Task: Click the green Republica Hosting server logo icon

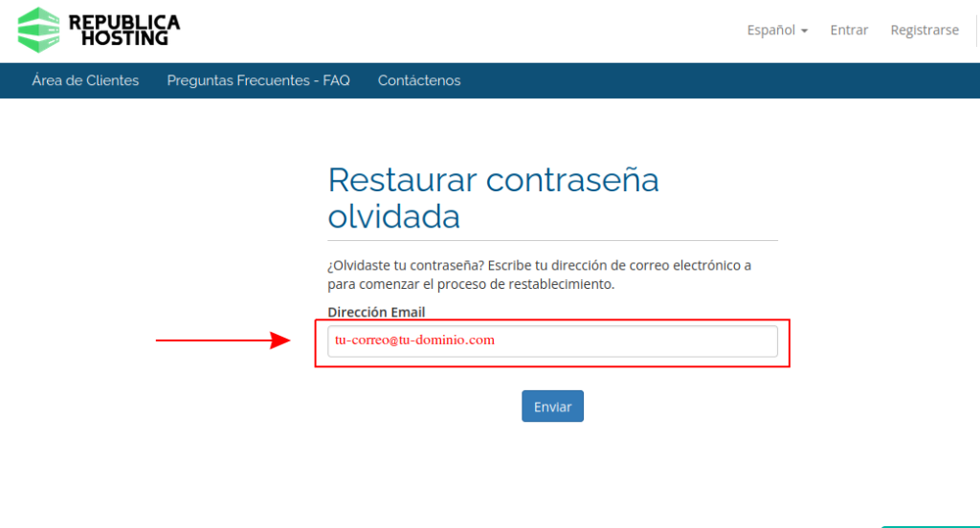Action: click(x=38, y=30)
